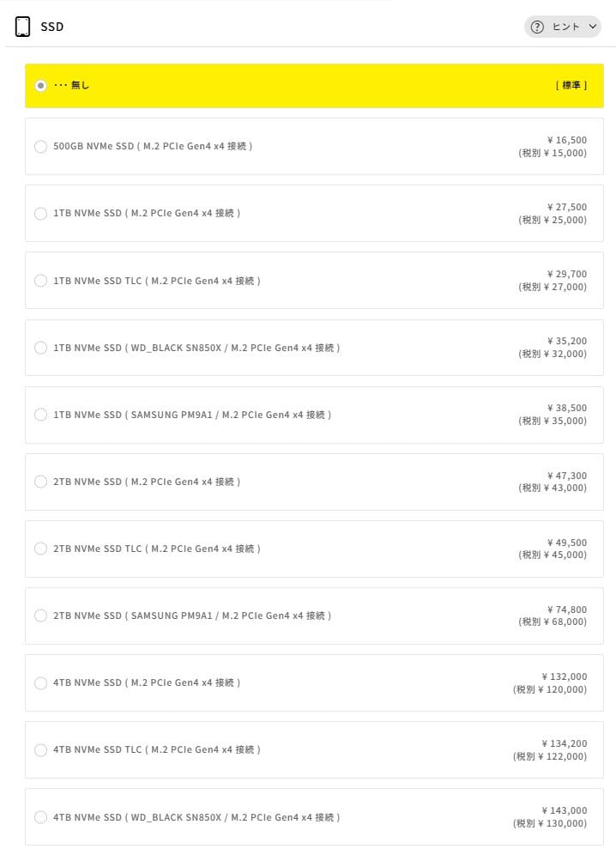Choose 2TB NVMe SSD ¥47,300 radio button
Screen dimensions: 616x861
coord(40,482)
